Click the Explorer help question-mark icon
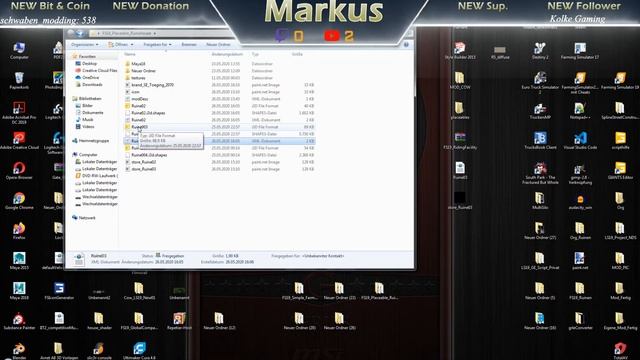Viewport: 640px width, 360px height. (406, 44)
